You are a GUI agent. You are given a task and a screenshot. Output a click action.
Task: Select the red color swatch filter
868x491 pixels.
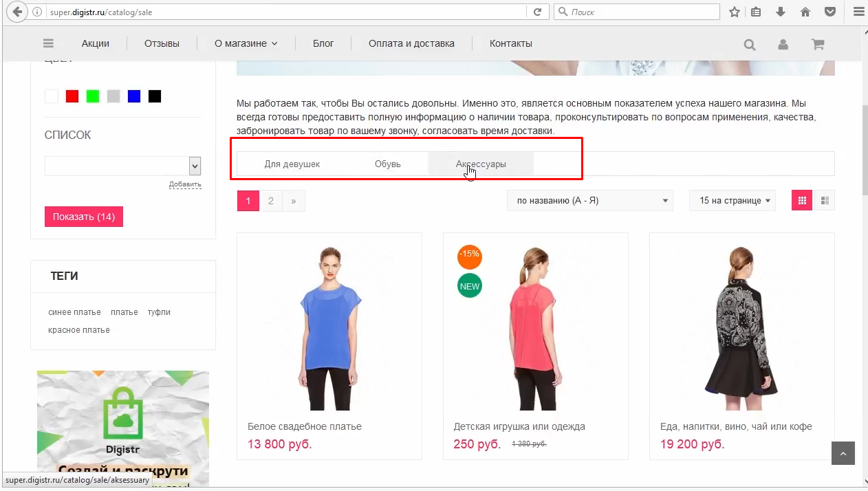(x=72, y=96)
